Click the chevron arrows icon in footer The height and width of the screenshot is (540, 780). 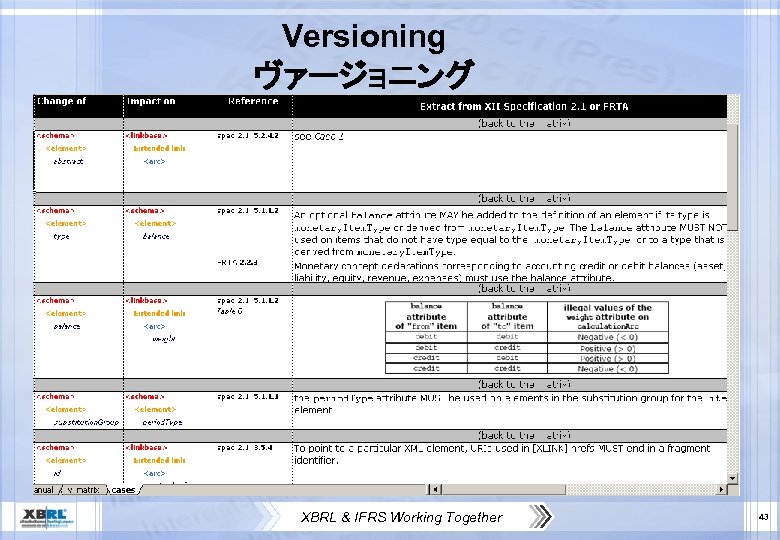(x=540, y=516)
